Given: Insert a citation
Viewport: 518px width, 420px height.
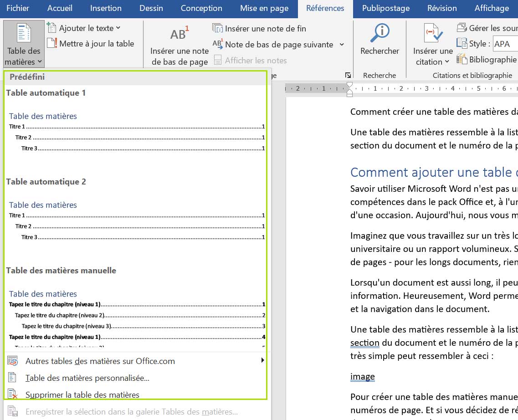Looking at the screenshot, I should (432, 43).
